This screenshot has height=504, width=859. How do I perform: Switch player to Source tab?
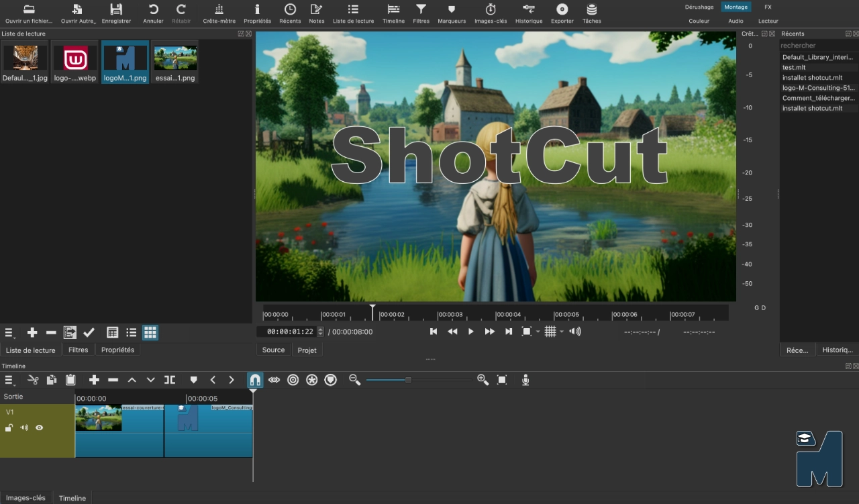point(273,350)
